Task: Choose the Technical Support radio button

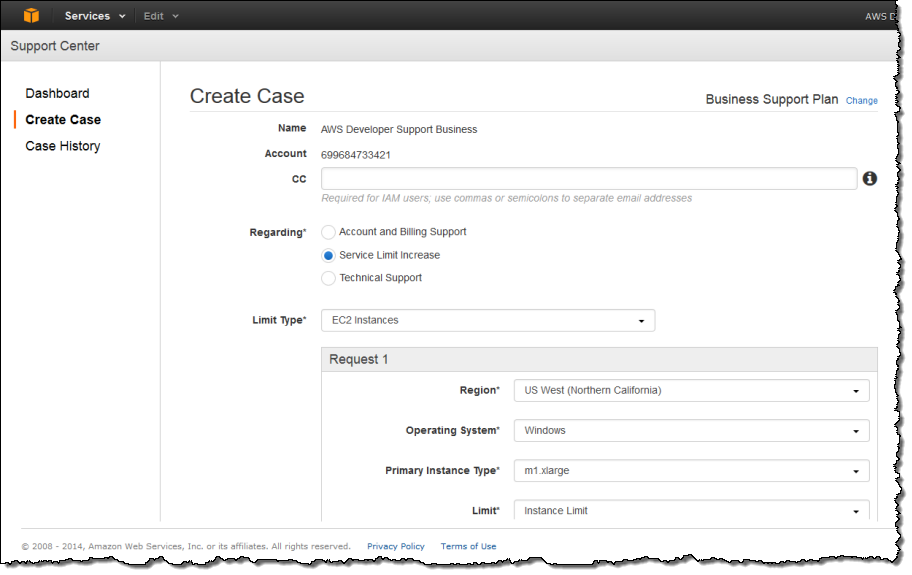Action: 328,278
